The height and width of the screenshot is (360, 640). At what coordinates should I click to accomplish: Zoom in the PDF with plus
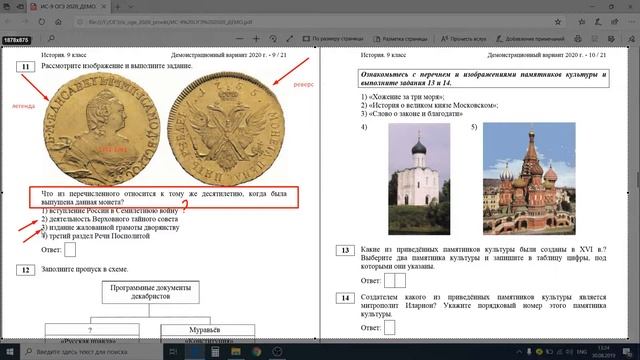click(256, 39)
